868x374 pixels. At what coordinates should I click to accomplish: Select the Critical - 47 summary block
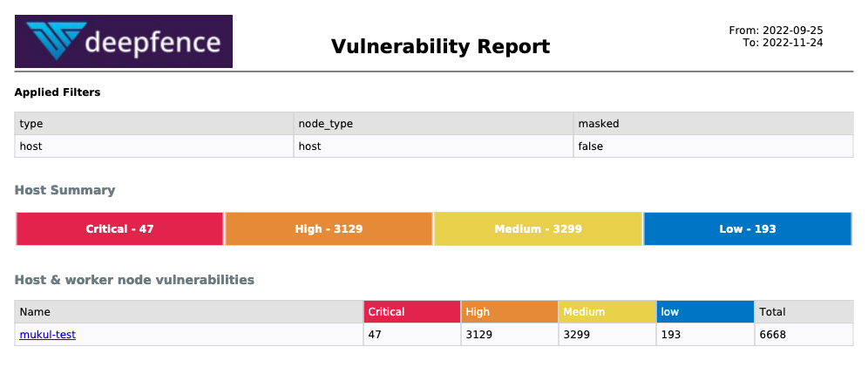coord(119,228)
